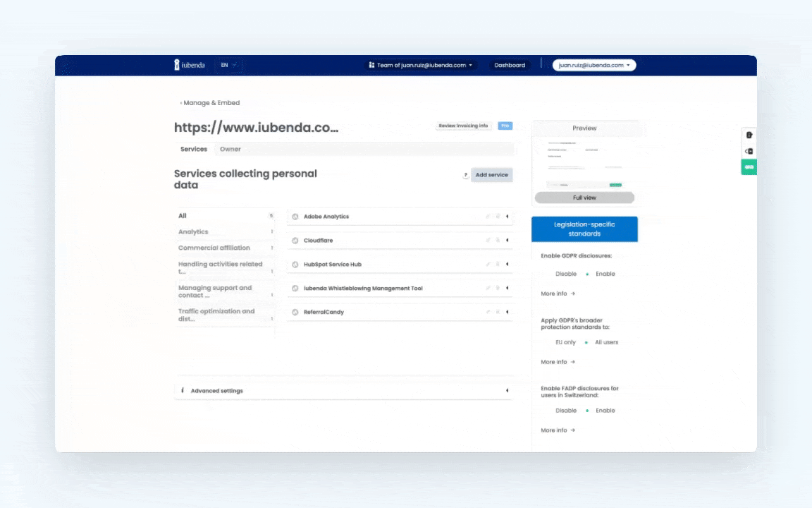The width and height of the screenshot is (812, 508).
Task: Click the iubenda logo
Action: 190,65
